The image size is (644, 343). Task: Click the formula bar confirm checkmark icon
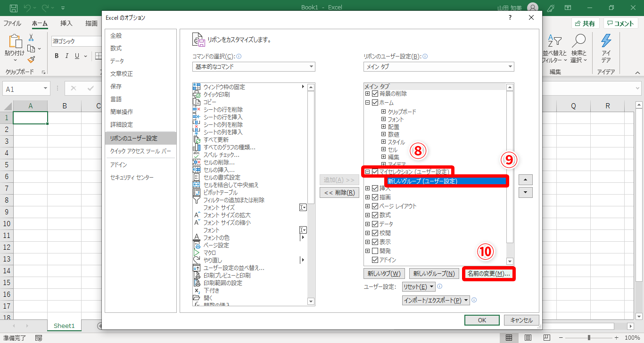coord(91,88)
